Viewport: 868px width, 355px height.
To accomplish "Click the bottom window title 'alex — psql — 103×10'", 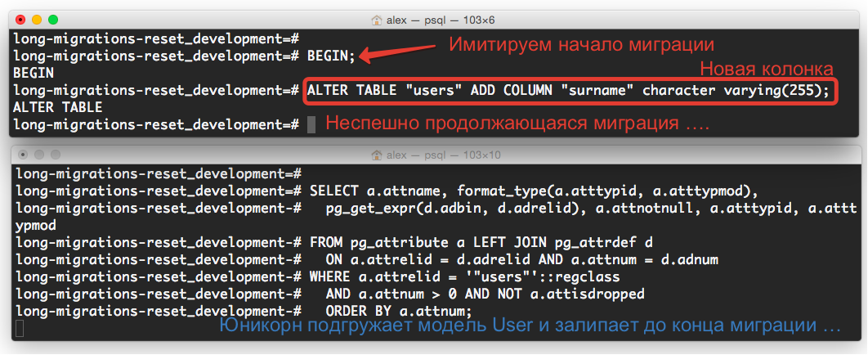I will click(x=444, y=155).
